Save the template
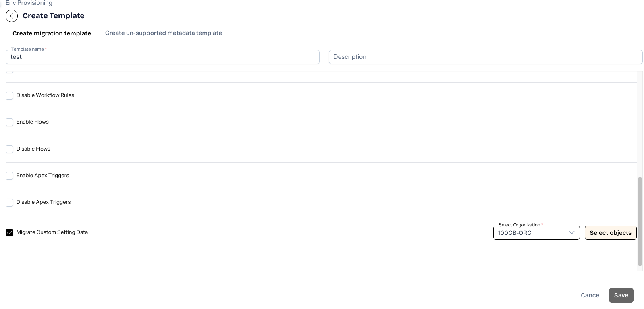 [x=621, y=295]
